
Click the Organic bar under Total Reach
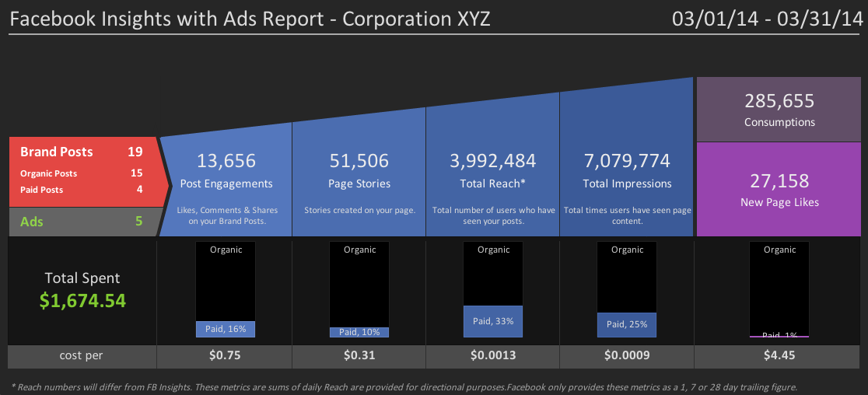coord(493,274)
